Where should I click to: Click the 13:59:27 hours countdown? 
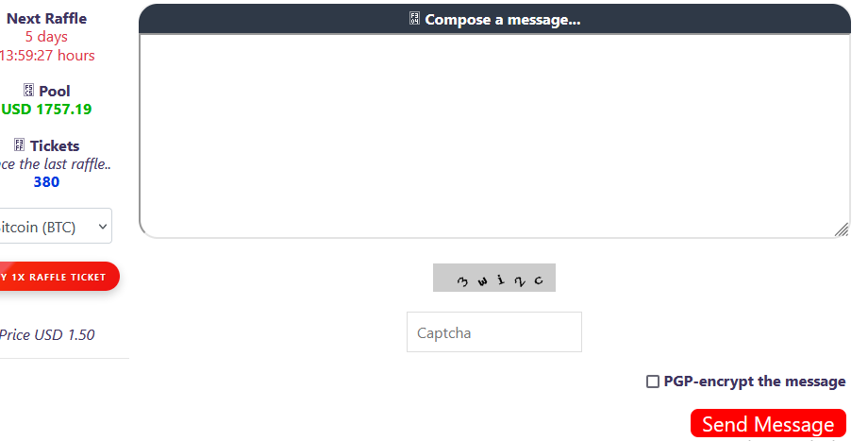47,55
